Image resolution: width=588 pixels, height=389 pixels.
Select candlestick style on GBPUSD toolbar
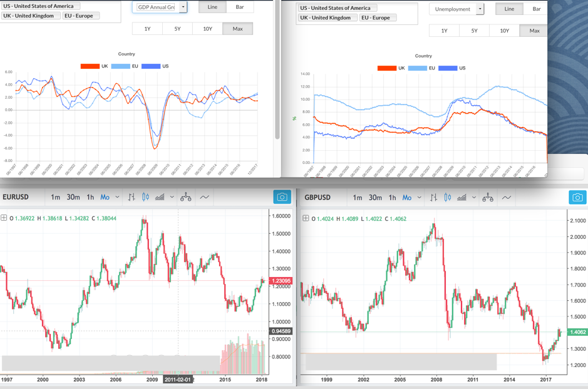pos(447,198)
